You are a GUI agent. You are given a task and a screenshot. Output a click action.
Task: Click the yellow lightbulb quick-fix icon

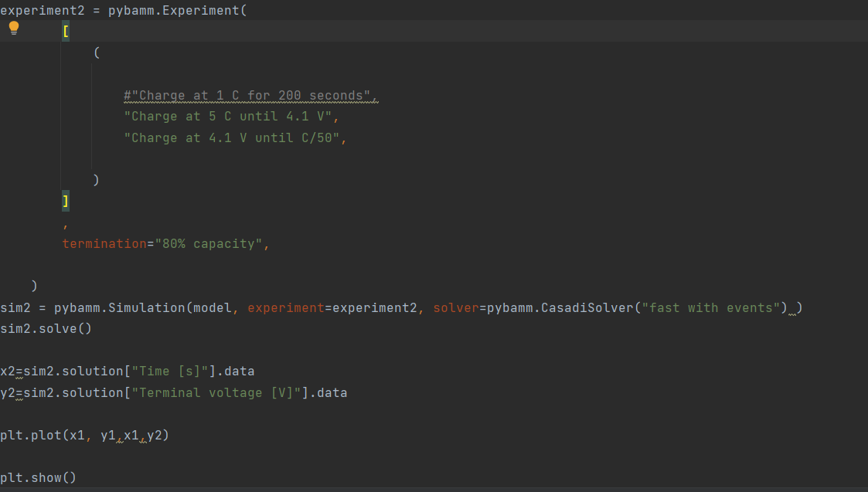14,29
